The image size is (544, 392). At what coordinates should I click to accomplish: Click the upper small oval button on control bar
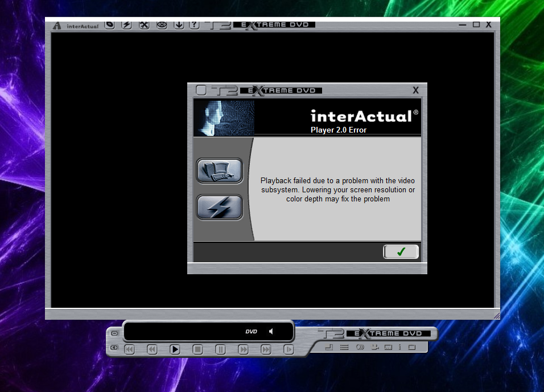click(x=114, y=333)
